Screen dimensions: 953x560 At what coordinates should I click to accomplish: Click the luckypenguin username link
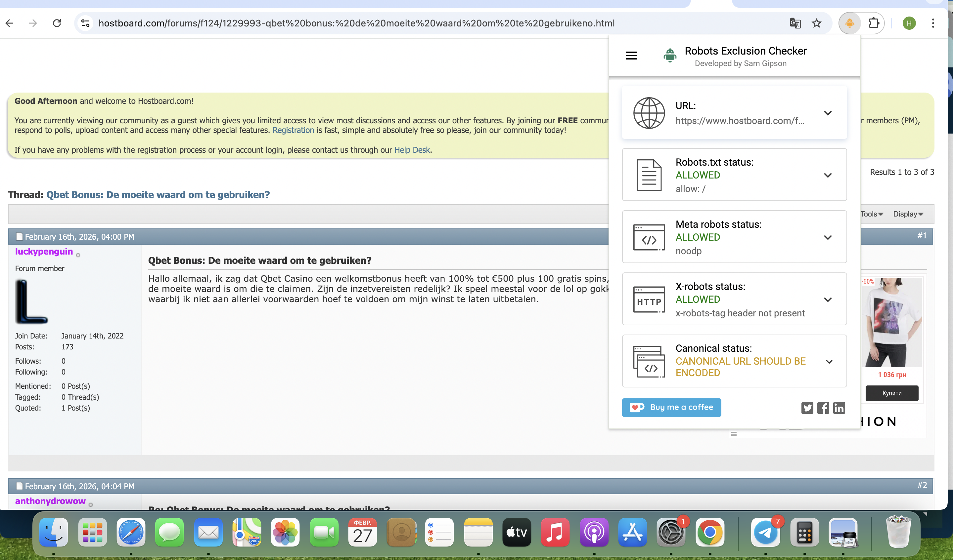(44, 251)
